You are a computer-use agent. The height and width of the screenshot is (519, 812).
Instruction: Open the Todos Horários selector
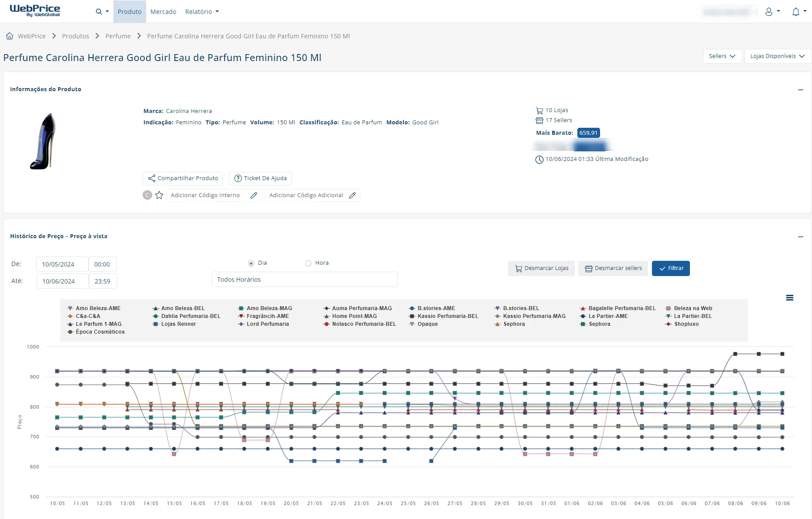[304, 280]
